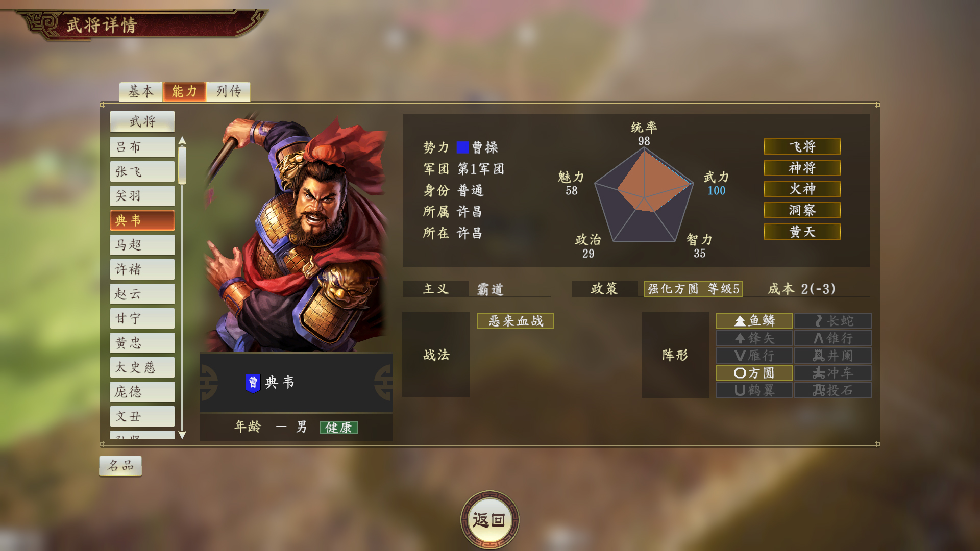Click the 曹 faction badge beside 典韦
This screenshot has width=980, height=551.
click(x=253, y=383)
